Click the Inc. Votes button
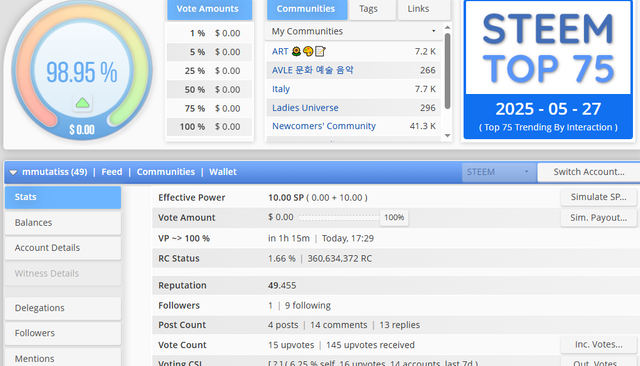 [598, 345]
